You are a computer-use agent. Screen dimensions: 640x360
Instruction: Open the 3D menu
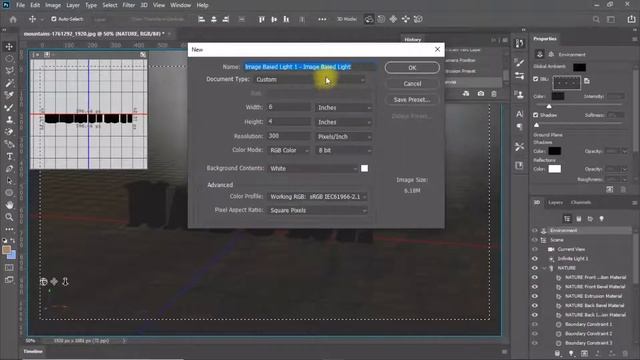pyautogui.click(x=144, y=5)
